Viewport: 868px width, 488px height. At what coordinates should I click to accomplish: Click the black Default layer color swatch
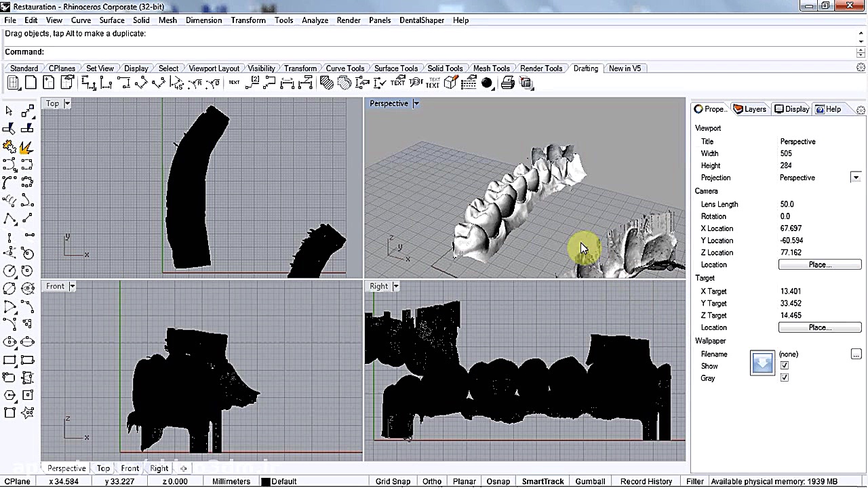[x=266, y=482]
